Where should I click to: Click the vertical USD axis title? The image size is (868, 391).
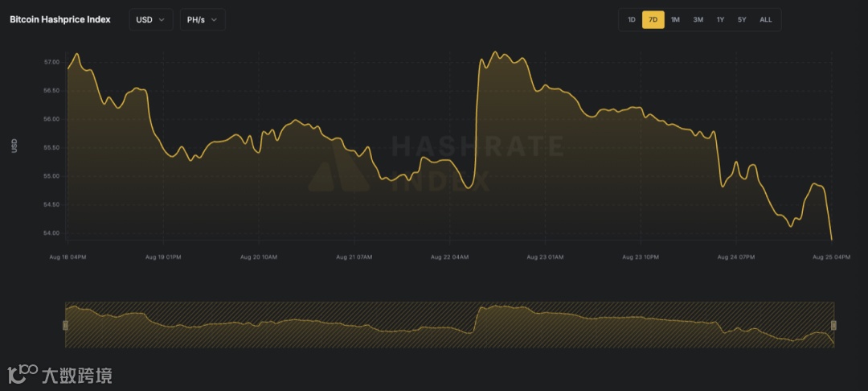point(14,146)
